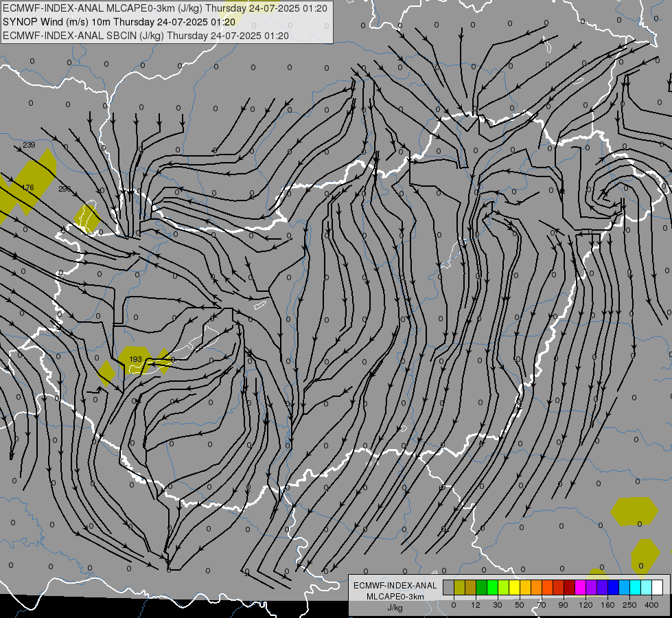The image size is (672, 618).
Task: Click the SYNOP Wind (m/s) 10m header line
Action: point(119,22)
